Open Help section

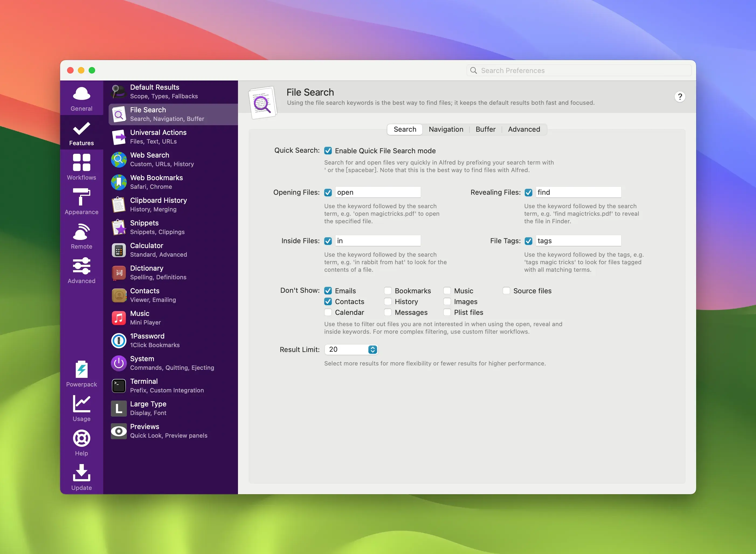coord(81,441)
